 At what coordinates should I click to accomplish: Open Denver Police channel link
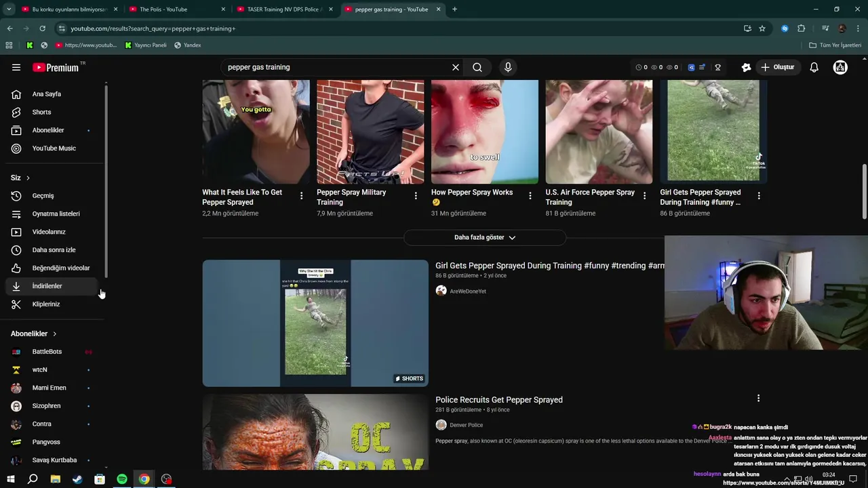pyautogui.click(x=467, y=425)
